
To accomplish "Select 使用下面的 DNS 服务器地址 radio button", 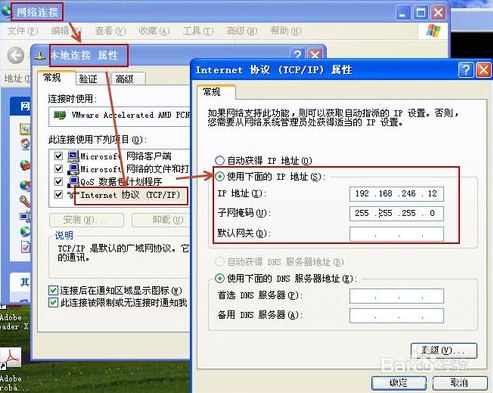I will coord(220,278).
